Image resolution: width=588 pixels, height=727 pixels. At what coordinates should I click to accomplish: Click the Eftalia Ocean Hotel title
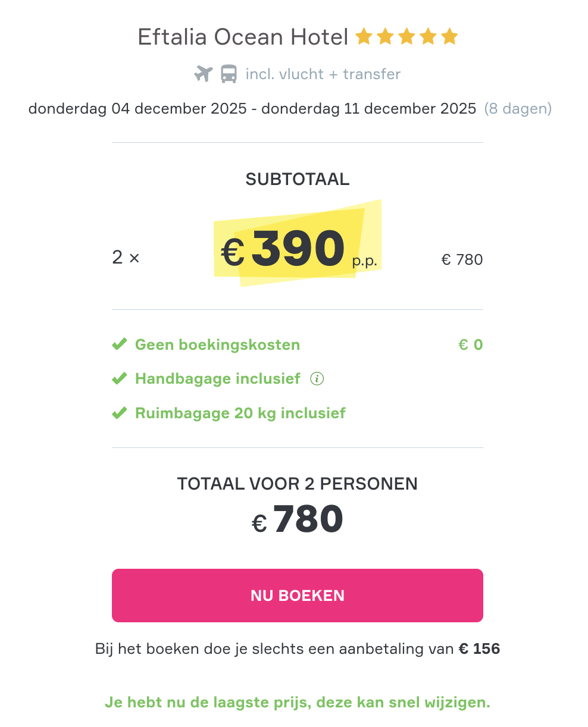click(243, 37)
